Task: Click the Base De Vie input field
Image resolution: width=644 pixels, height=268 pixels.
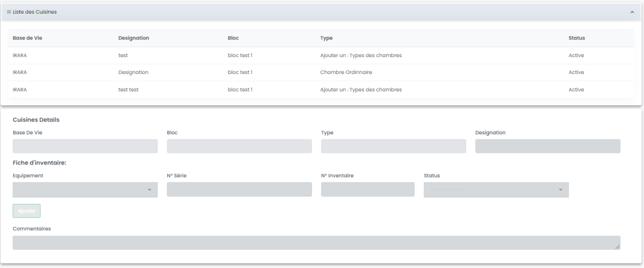Action: (x=85, y=146)
